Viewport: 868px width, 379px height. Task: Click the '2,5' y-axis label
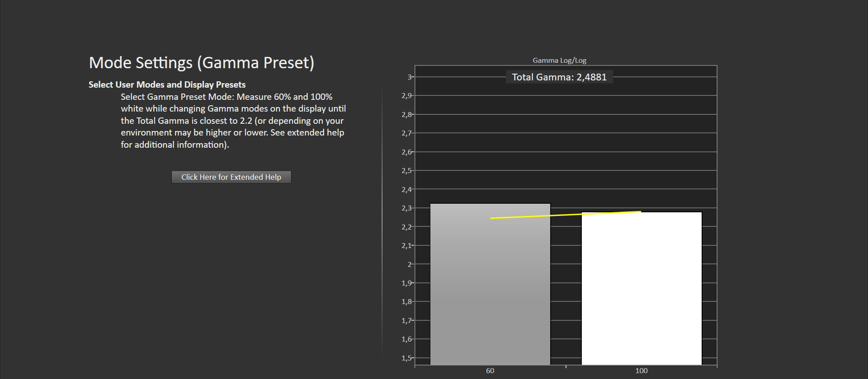pyautogui.click(x=406, y=170)
